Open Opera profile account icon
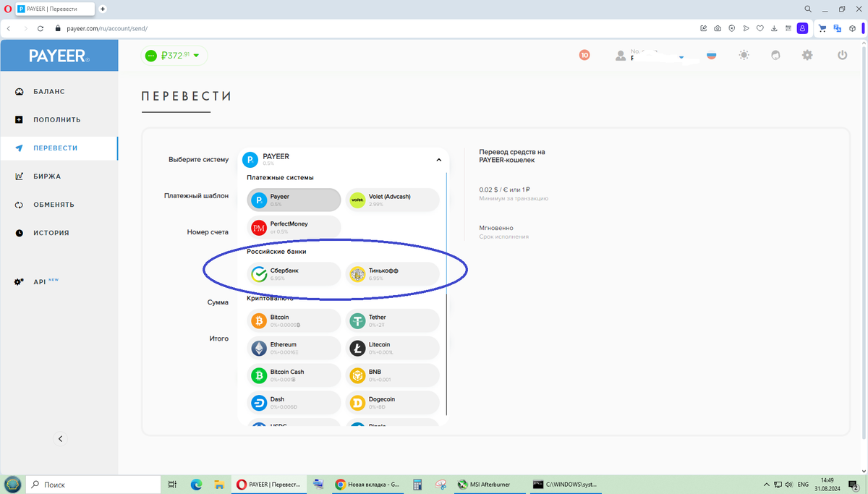The width and height of the screenshot is (868, 494). (802, 28)
